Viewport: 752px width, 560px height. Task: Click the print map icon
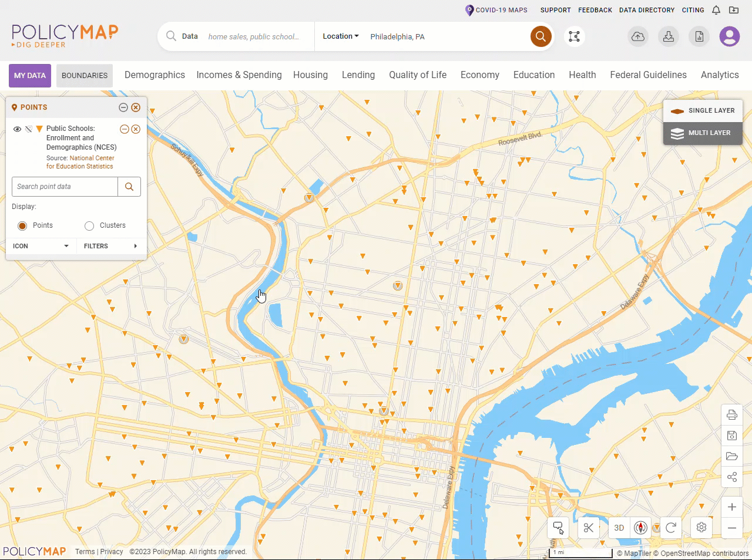click(732, 415)
